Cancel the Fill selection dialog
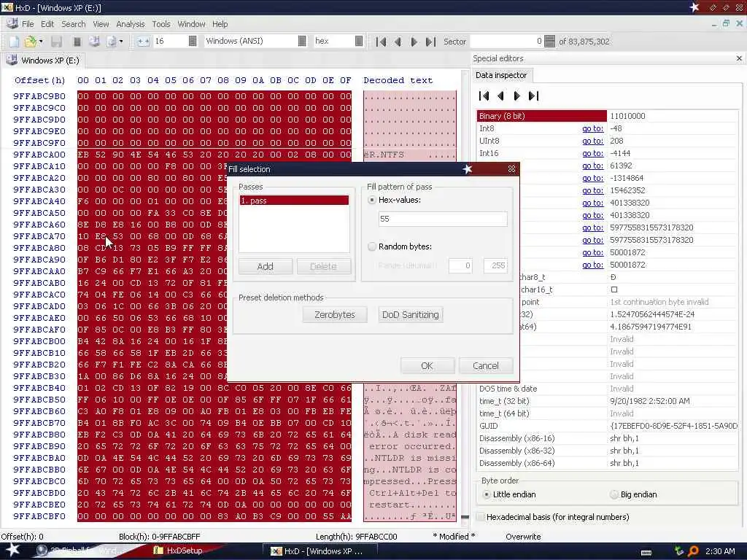Viewport: 747px width, 560px height. (x=485, y=366)
